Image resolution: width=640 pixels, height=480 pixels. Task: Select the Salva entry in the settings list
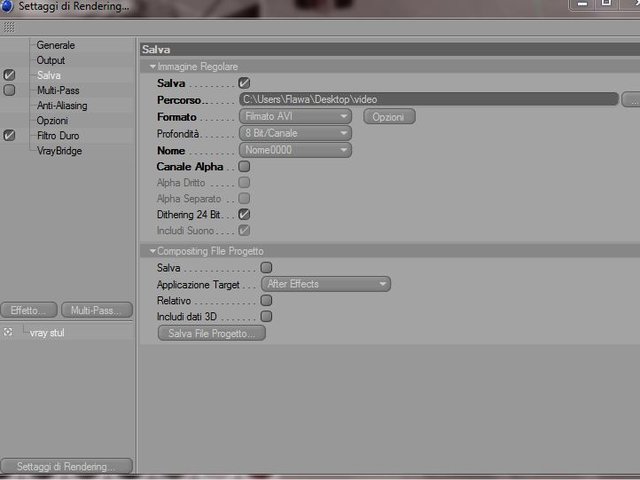tap(49, 76)
